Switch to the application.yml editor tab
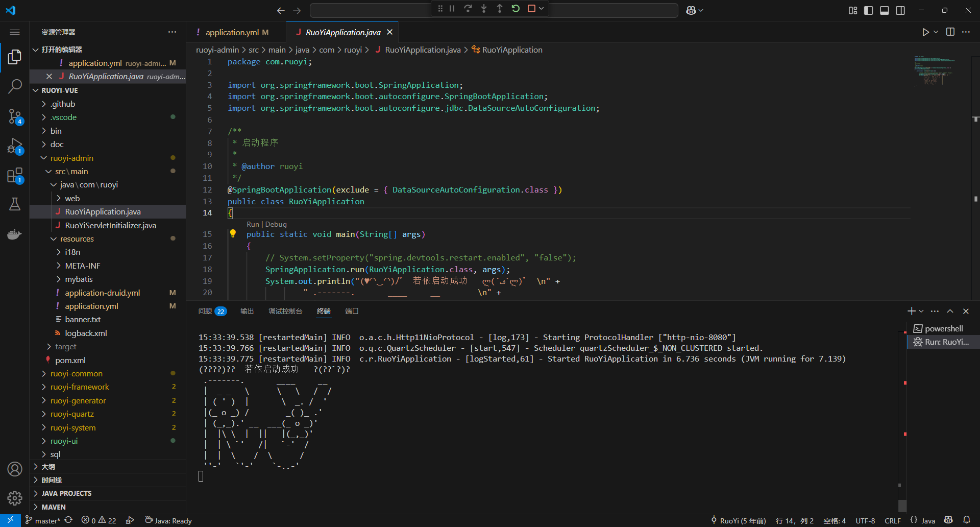The image size is (980, 527). [x=232, y=32]
